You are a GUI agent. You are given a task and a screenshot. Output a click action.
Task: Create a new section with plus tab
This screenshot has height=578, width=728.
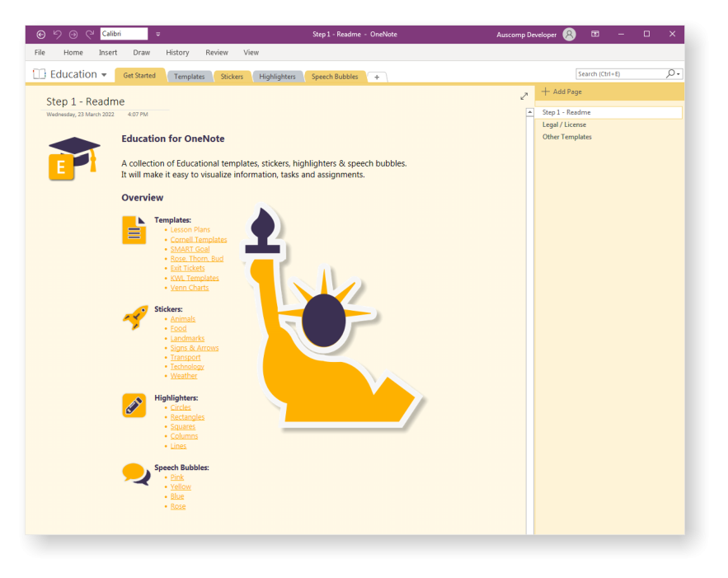(x=377, y=77)
